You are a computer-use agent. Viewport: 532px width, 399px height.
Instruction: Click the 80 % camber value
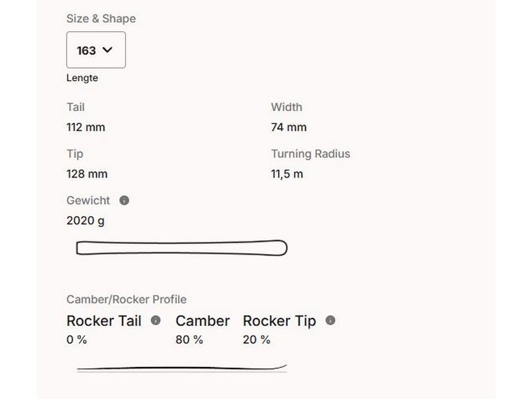190,340
